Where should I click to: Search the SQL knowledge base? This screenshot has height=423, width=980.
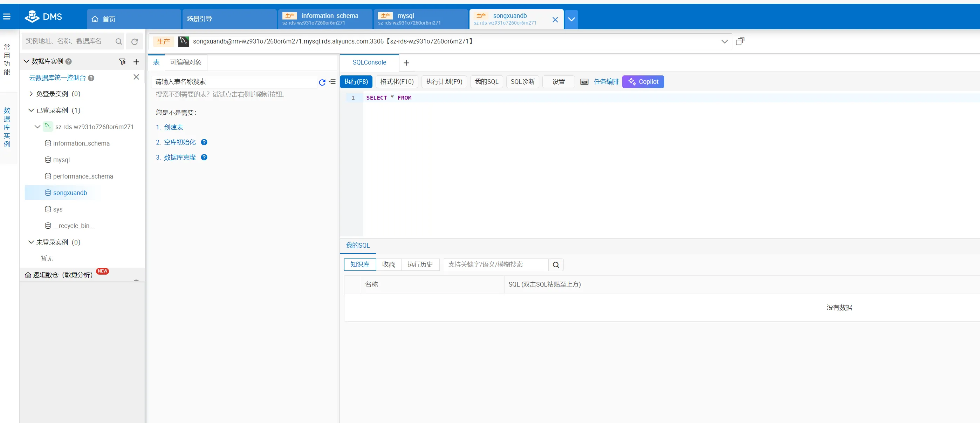(x=556, y=264)
